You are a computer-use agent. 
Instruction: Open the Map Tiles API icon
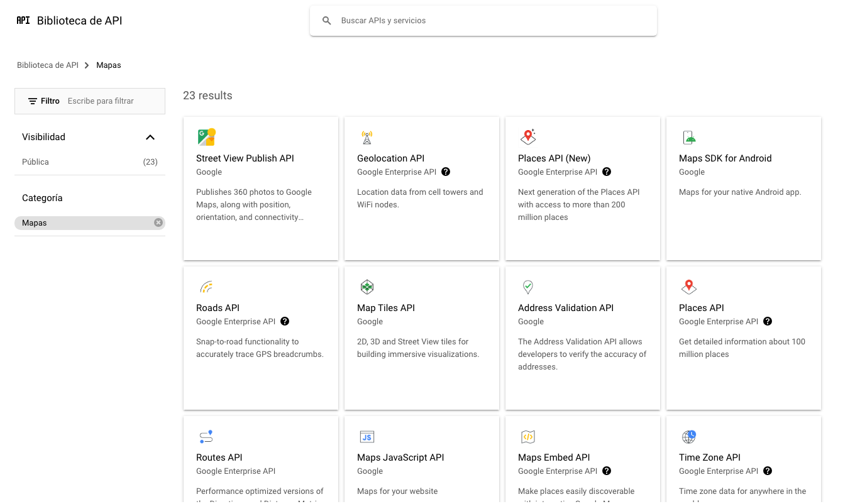coord(367,287)
